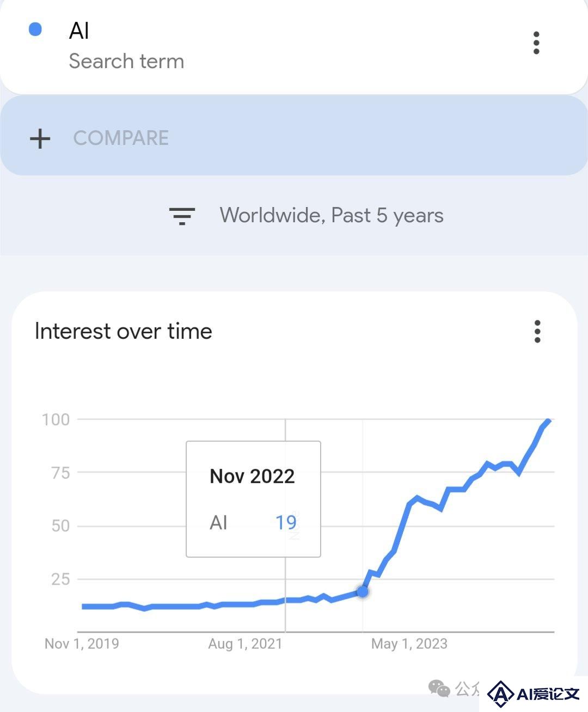Click the AI爱论文 logo icon

pos(500,694)
